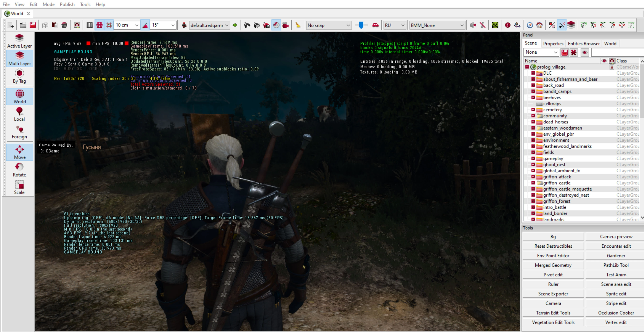Click the Terrain Edit Tools button

click(553, 313)
